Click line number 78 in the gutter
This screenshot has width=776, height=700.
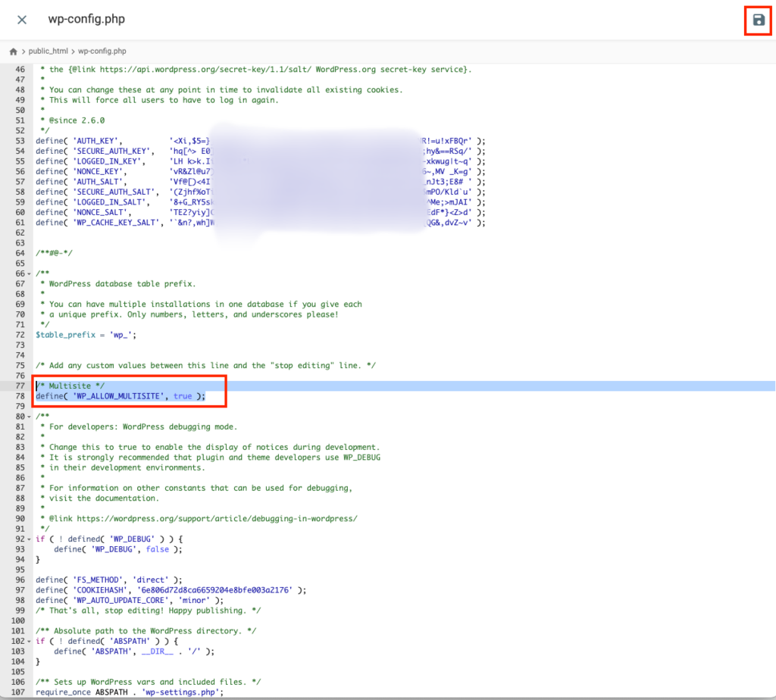point(20,396)
